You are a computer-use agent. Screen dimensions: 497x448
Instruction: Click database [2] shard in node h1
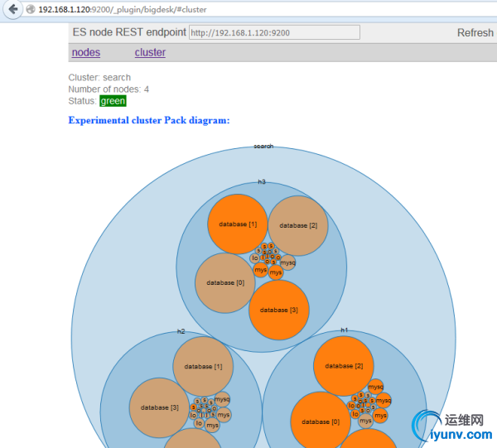point(344,366)
